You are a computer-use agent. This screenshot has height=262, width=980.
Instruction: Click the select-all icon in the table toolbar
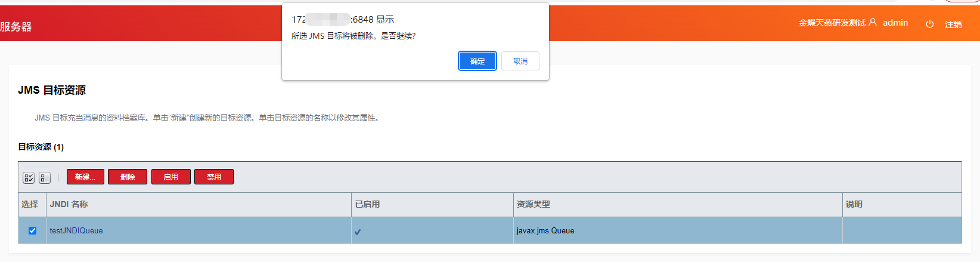(x=29, y=178)
